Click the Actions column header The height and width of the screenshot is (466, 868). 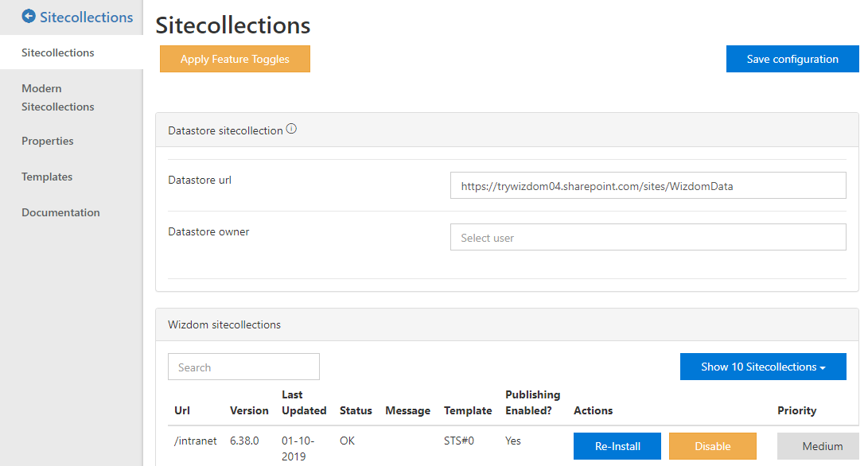(x=593, y=410)
